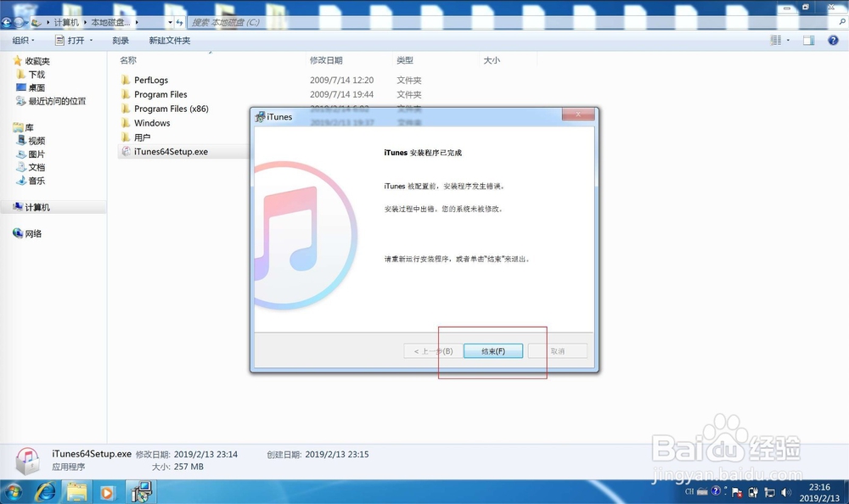Select the Windows folder
Screen dimensions: 849x504
tap(152, 123)
